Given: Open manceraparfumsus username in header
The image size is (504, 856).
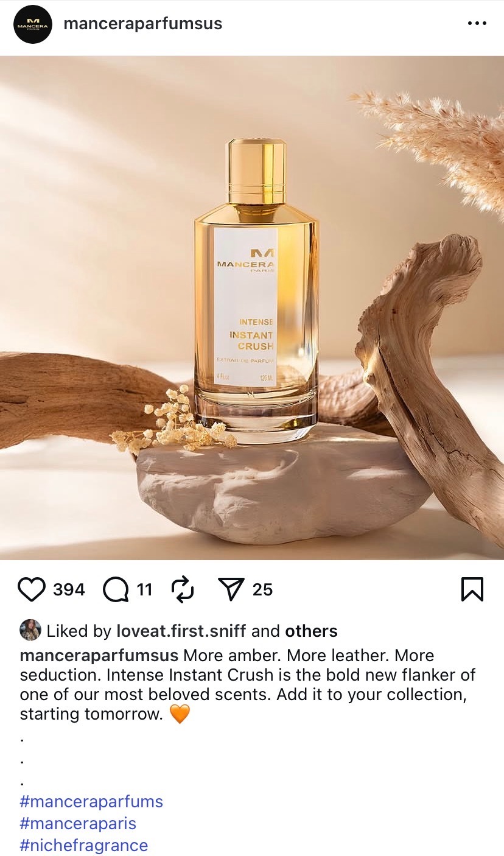Looking at the screenshot, I should [x=143, y=24].
